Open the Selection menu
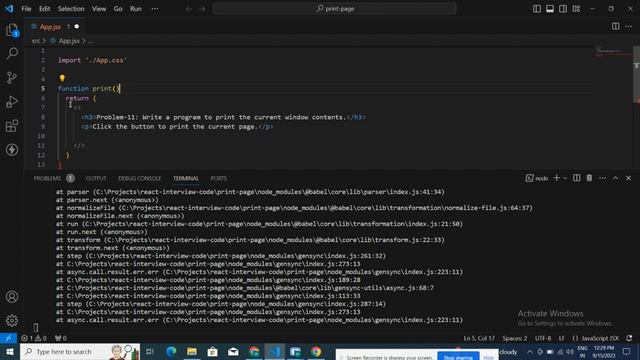 (x=71, y=9)
